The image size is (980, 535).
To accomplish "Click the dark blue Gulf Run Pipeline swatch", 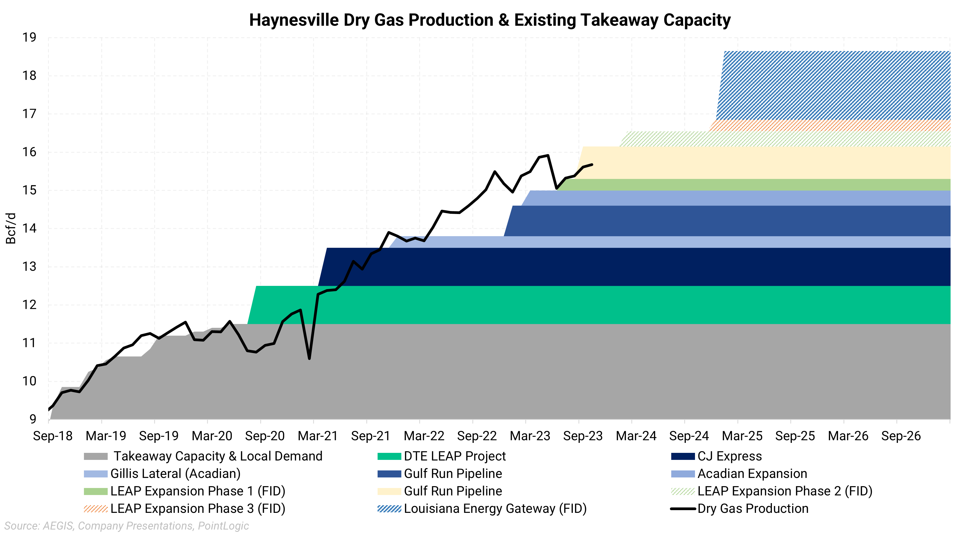I will (x=389, y=474).
